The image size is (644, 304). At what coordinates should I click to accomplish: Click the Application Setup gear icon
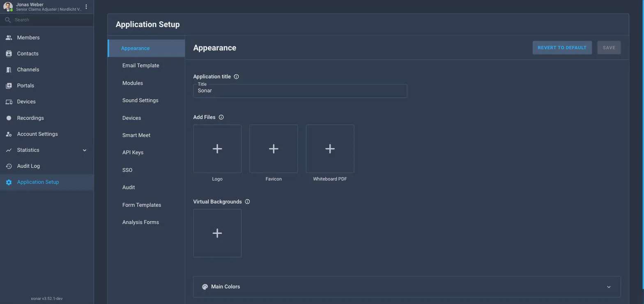[x=9, y=182]
